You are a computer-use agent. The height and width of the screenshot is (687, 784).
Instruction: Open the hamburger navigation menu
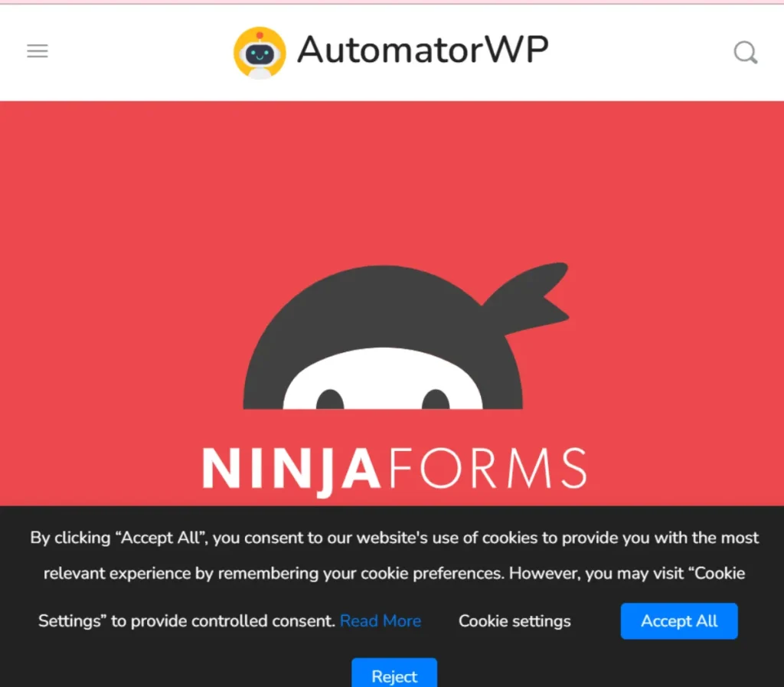38,51
